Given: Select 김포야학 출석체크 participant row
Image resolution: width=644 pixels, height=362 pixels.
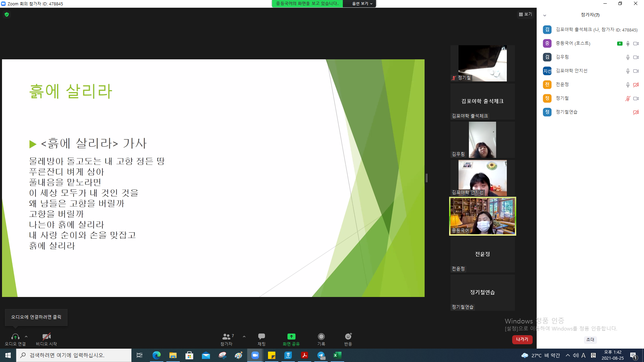Looking at the screenshot, I should click(590, 29).
